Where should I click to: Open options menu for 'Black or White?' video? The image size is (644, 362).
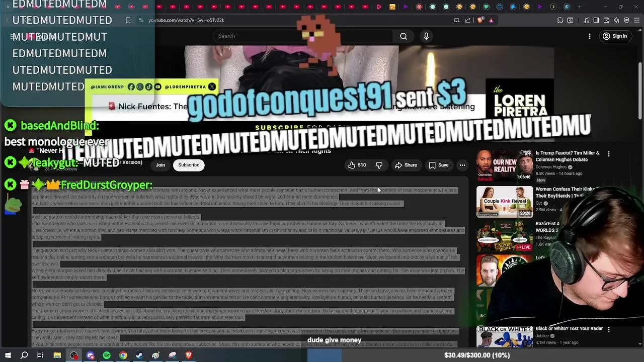click(x=609, y=329)
